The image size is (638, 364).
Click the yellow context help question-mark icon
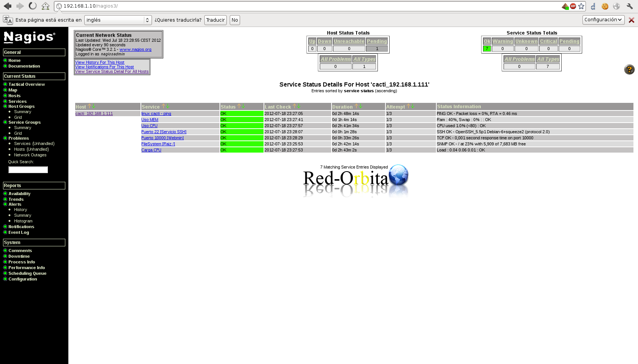point(629,69)
